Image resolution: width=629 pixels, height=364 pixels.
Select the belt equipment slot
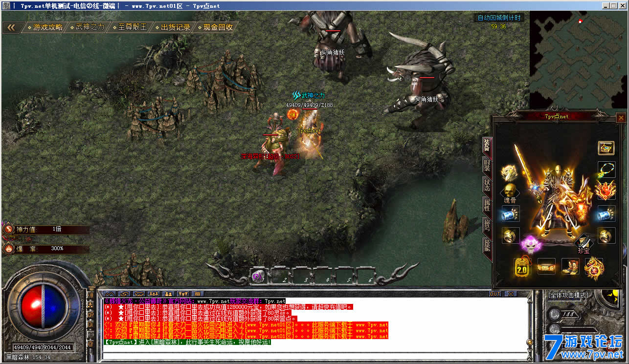tap(546, 267)
